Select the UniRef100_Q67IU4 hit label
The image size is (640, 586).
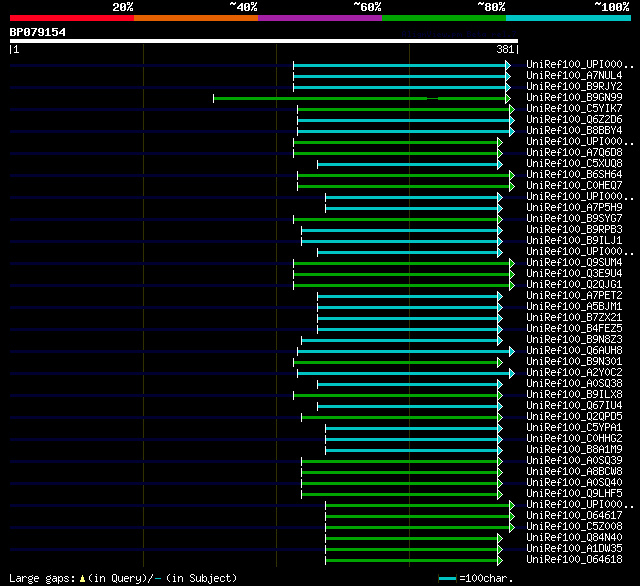point(574,406)
